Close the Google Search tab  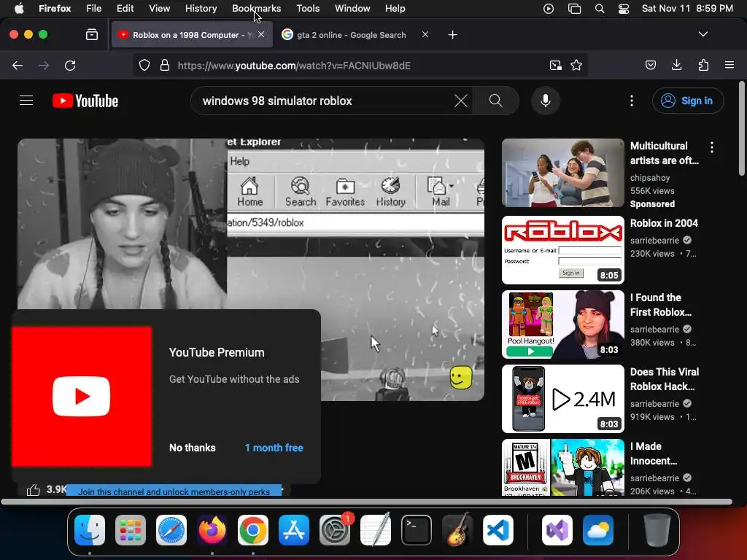point(425,34)
